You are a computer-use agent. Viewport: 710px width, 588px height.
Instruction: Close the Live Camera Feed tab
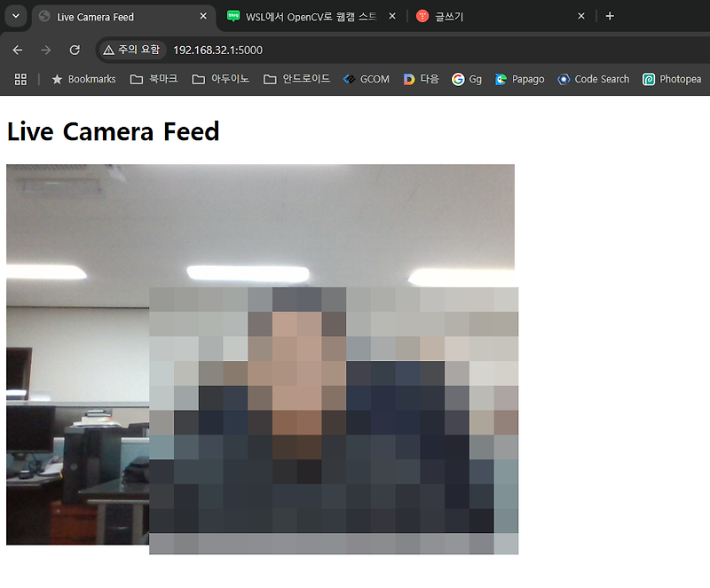203,16
